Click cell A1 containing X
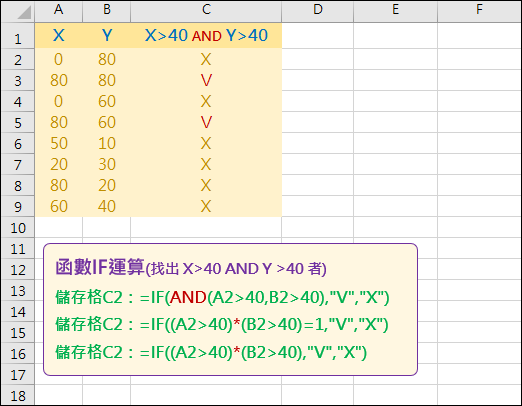Screen dimensions: 522x406 [59, 35]
